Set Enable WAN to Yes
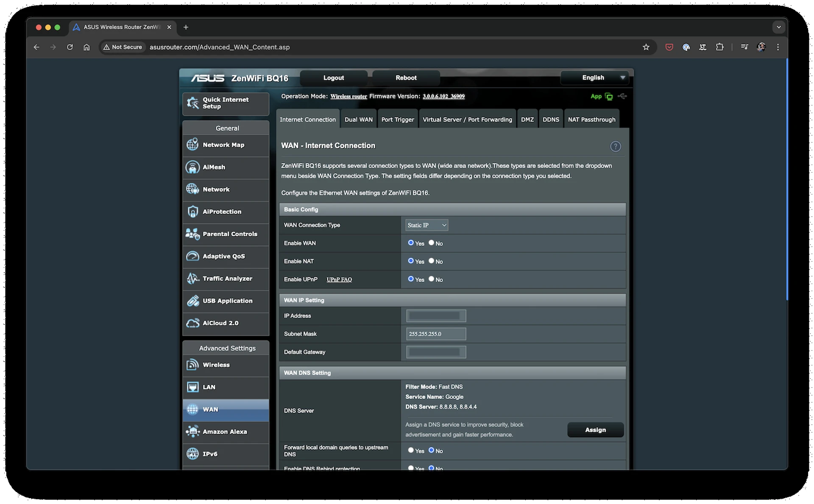Screen dimensions: 814x504 pos(410,243)
